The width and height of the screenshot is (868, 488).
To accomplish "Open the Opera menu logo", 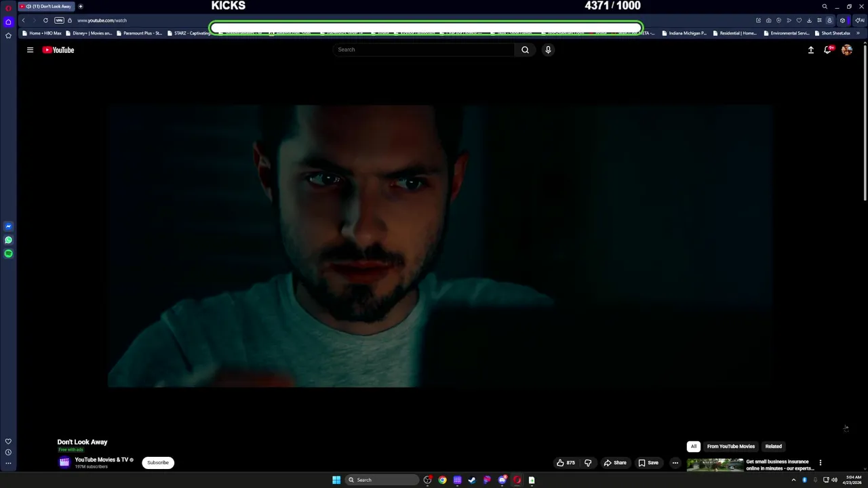I will [x=8, y=7].
